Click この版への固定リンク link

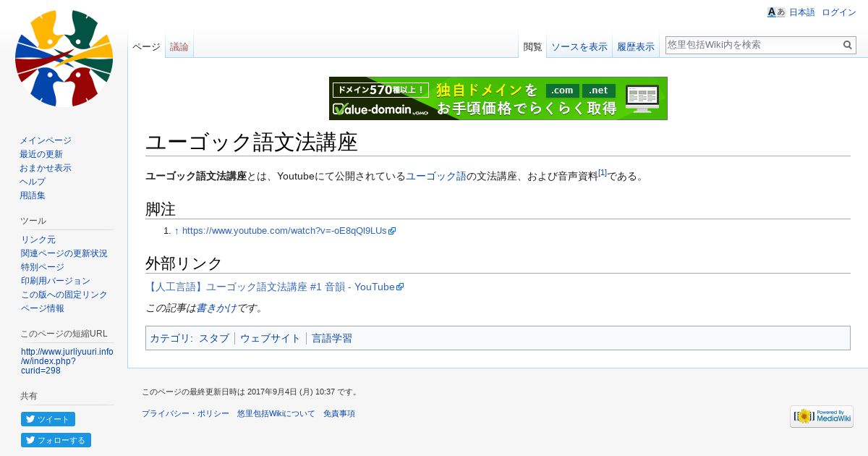coord(64,295)
